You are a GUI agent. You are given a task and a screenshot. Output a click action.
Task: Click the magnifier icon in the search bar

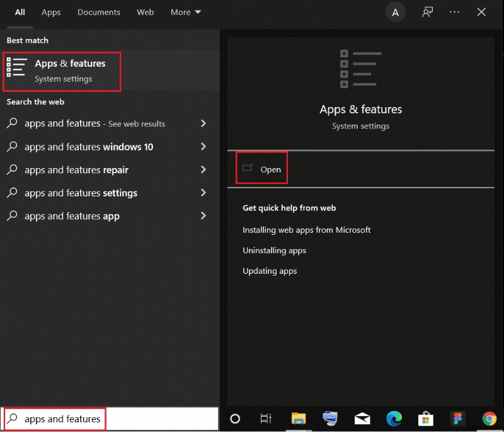pos(12,417)
